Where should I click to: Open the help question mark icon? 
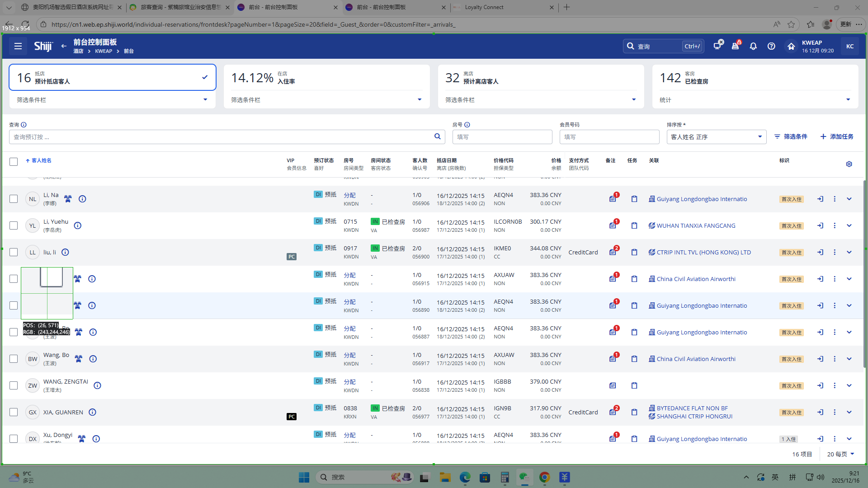pyautogui.click(x=771, y=46)
